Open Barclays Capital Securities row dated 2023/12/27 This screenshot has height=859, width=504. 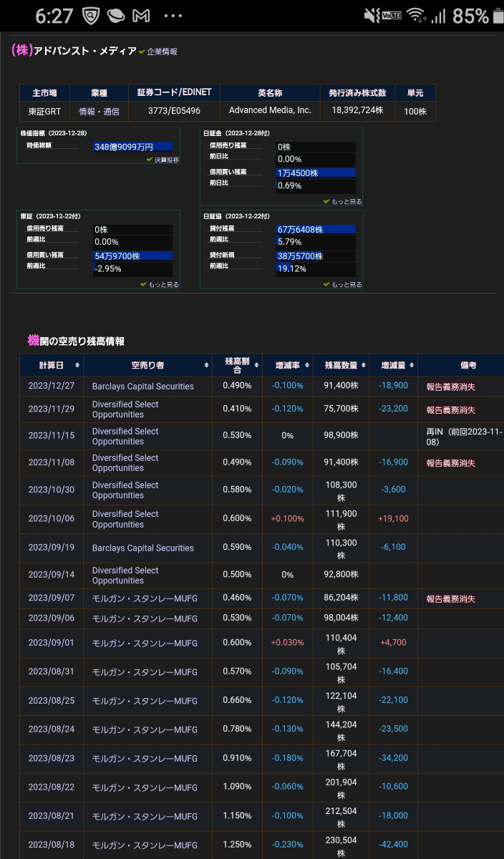142,386
